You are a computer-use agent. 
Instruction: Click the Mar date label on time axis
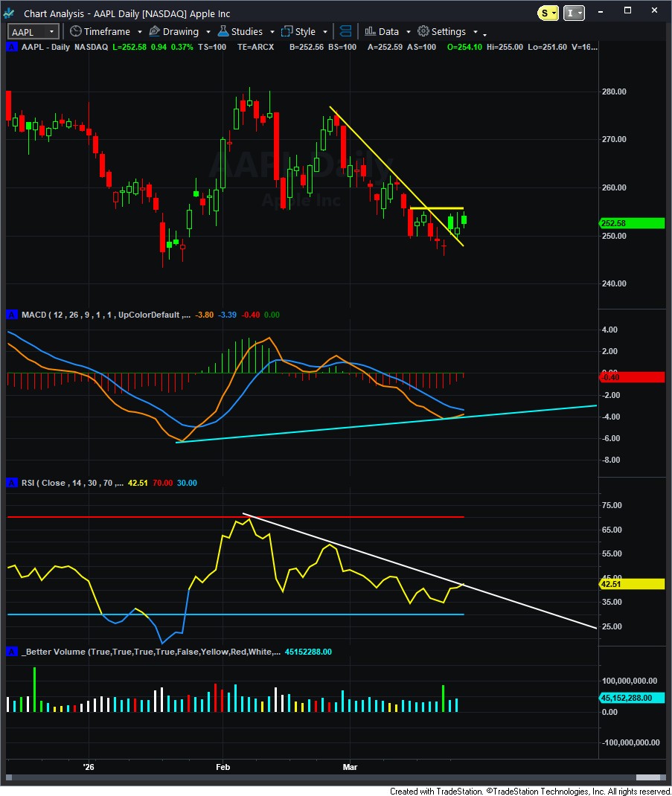coord(350,767)
